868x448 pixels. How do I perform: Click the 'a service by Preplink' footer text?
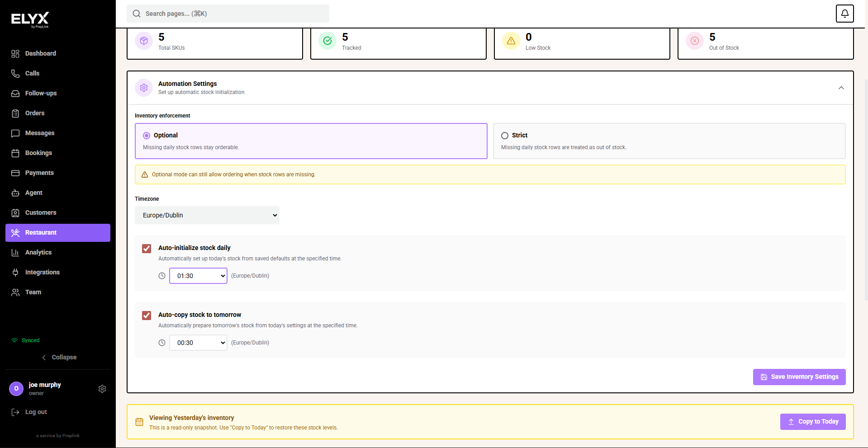pos(58,436)
